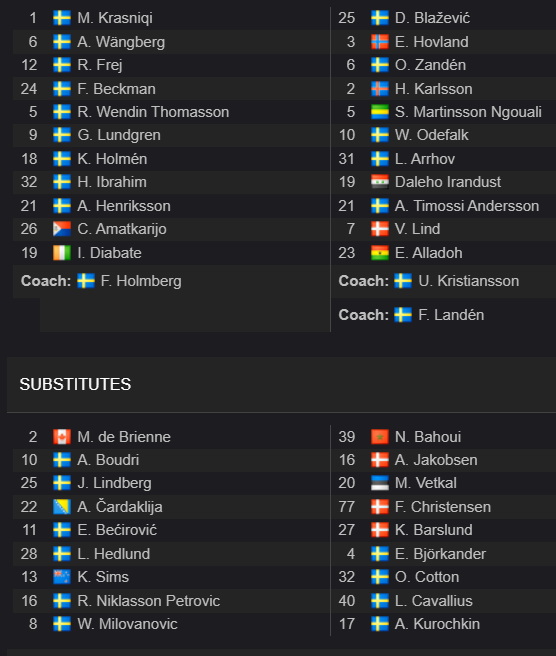Image resolution: width=556 pixels, height=656 pixels.
Task: Click the Denmark flag next to V. Lind
Action: (x=379, y=229)
